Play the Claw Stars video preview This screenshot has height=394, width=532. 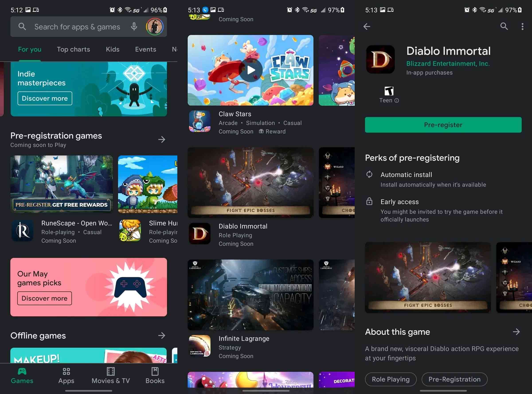[251, 70]
